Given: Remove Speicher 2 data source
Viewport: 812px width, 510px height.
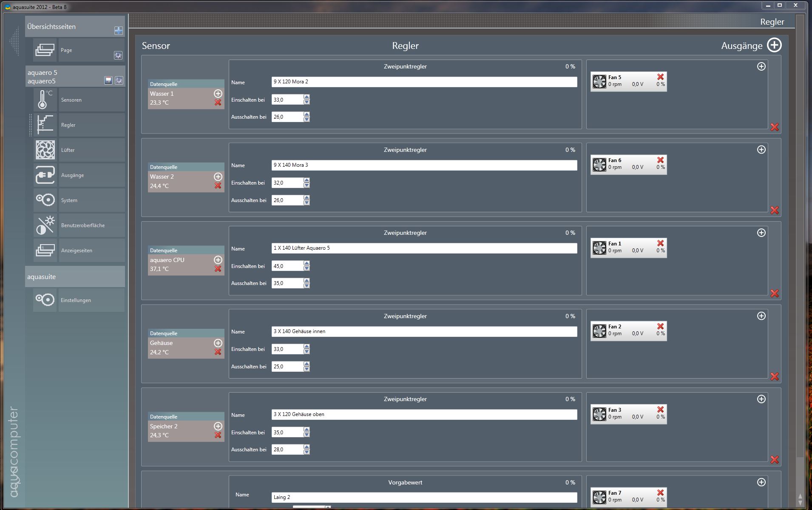Looking at the screenshot, I should [x=218, y=435].
